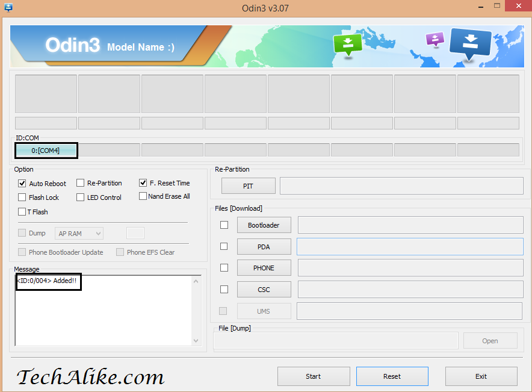
Task: Click the purple download icon in banner
Action: click(435, 39)
